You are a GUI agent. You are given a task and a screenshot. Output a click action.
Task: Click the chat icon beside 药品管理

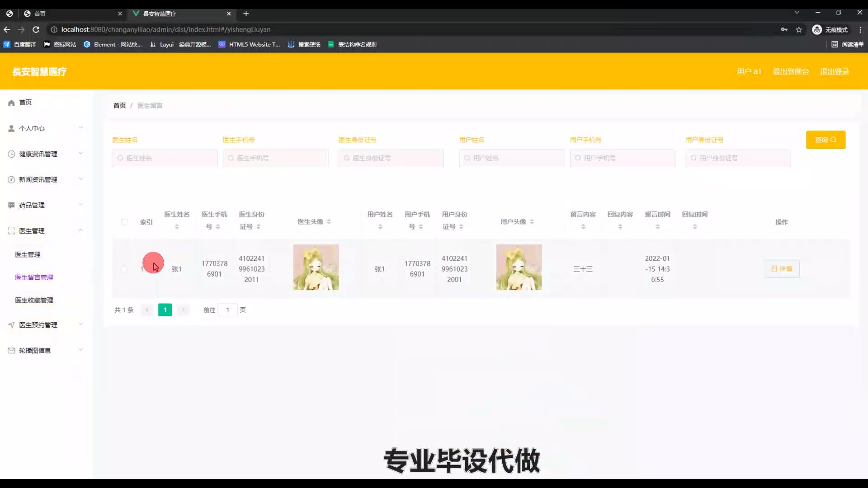coord(11,205)
